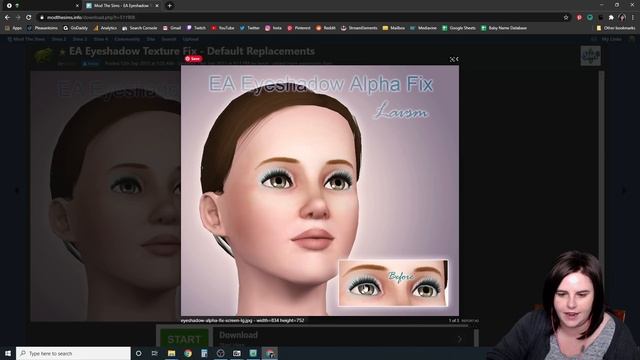Expand the Other bookmarks folder
This screenshot has width=640, height=360.
pos(616,28)
